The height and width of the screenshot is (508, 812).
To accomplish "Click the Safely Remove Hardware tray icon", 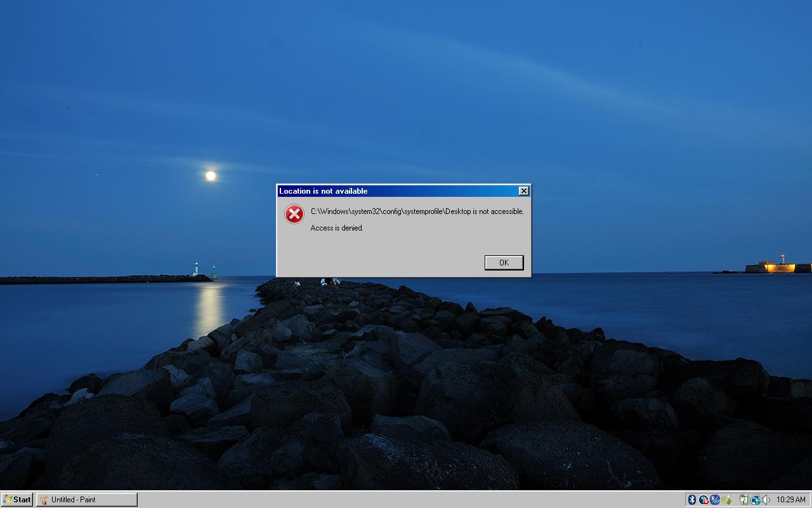I will click(x=726, y=500).
